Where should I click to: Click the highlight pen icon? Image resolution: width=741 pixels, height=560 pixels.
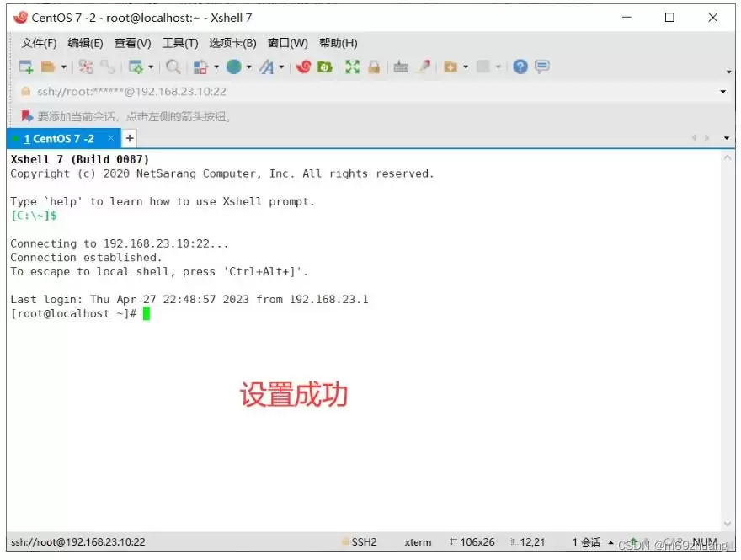(x=424, y=67)
